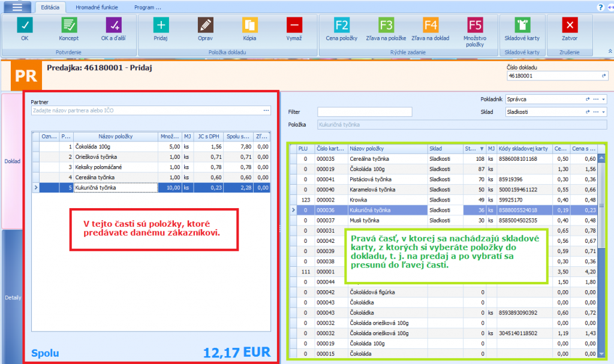
Task: Select Čokoláda oriešková 100g with code 3045140118502
Action: 444,333
